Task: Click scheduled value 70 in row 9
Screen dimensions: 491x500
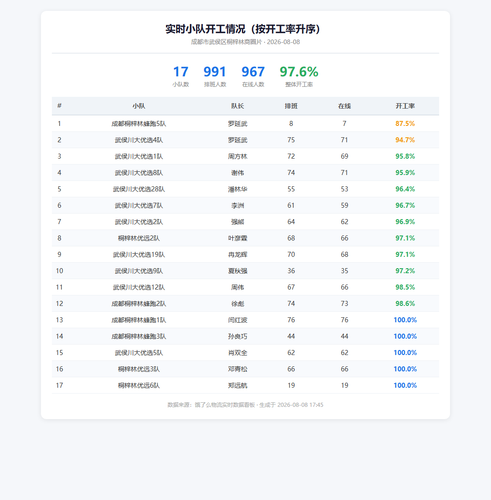Action: (291, 254)
